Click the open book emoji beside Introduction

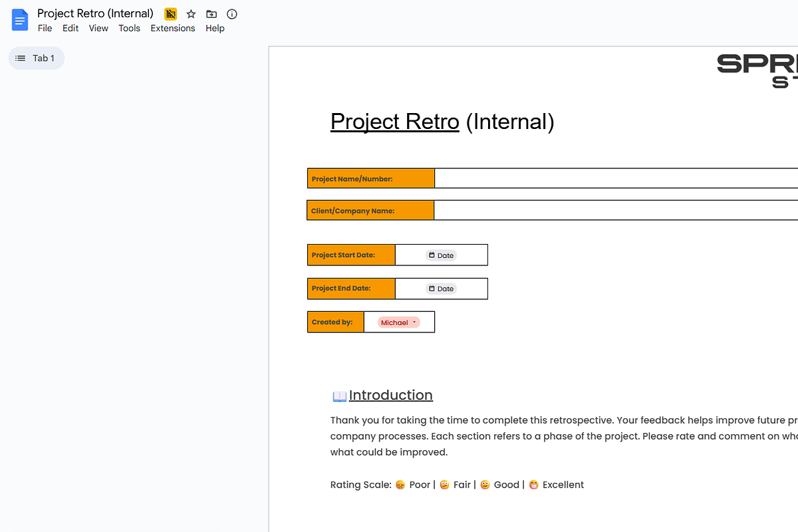click(x=339, y=396)
